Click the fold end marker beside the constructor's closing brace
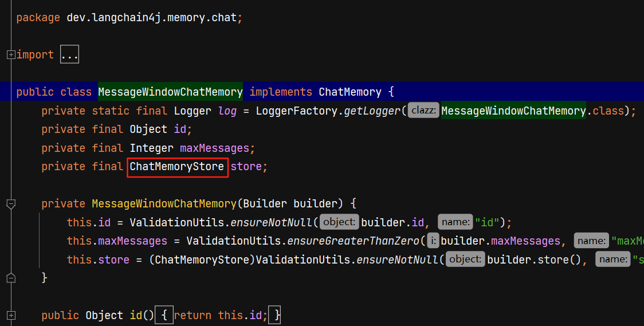The image size is (644, 326). point(11,278)
